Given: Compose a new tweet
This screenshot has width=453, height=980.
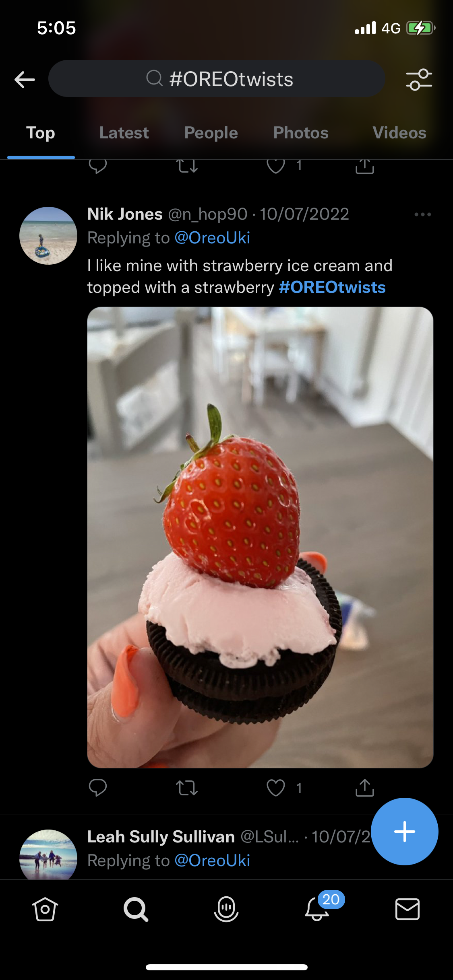Looking at the screenshot, I should (404, 831).
